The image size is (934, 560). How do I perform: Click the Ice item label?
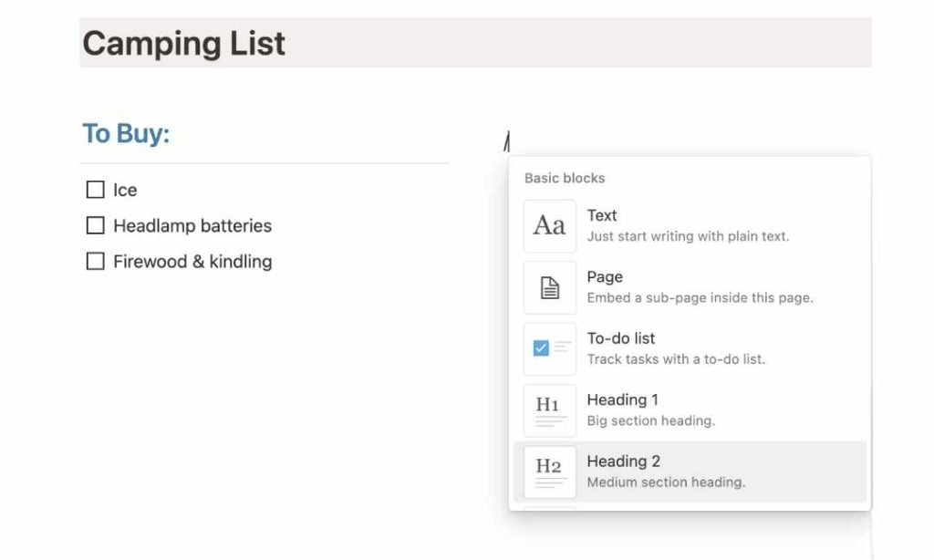(x=126, y=190)
